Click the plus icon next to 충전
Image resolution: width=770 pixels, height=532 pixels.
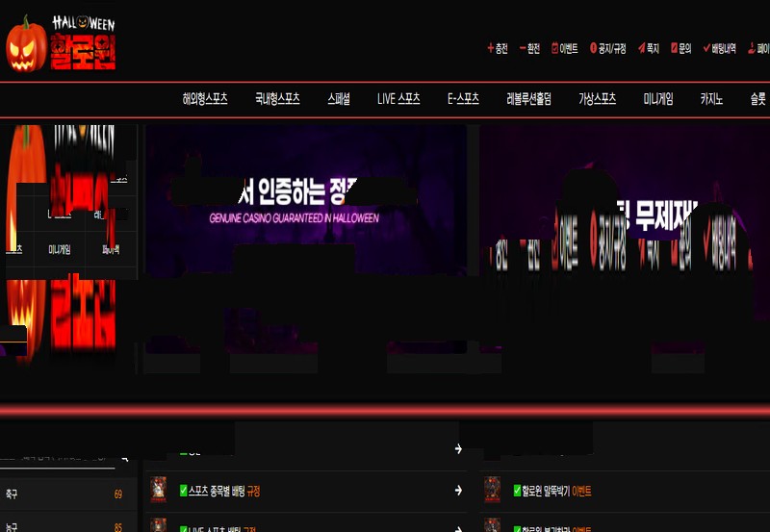click(x=490, y=48)
